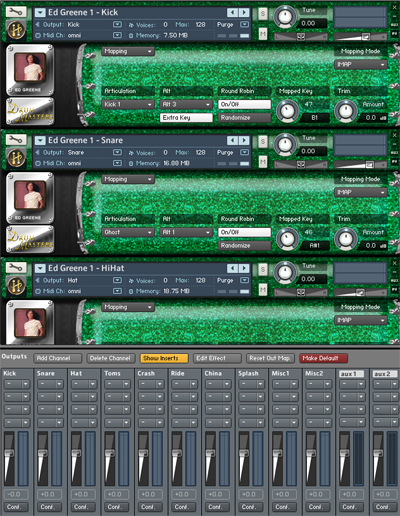Solo the Snare instrument
The width and height of the screenshot is (400, 516).
point(263,141)
